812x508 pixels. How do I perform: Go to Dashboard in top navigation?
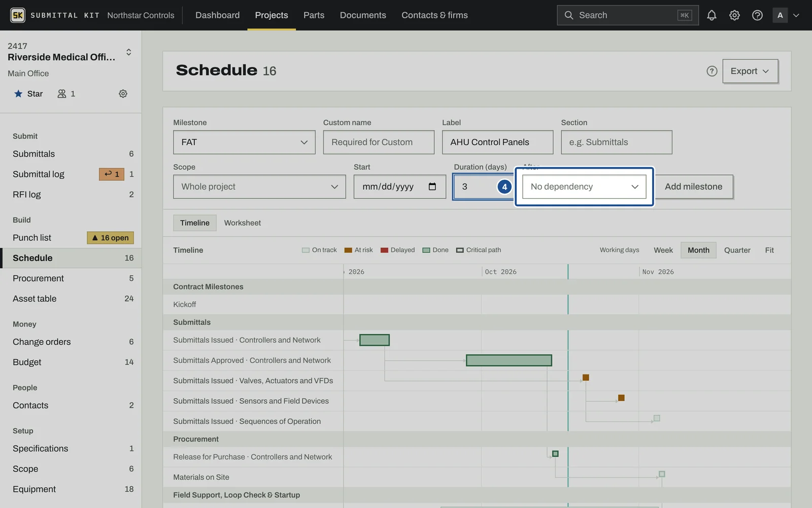[x=217, y=15]
